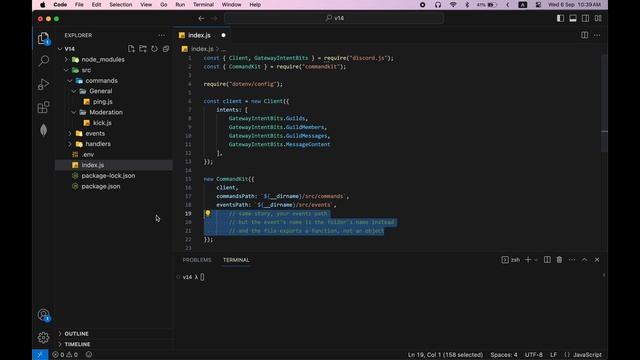This screenshot has height=360, width=640.
Task: Select the TERMINAL panel tab
Action: 236,260
